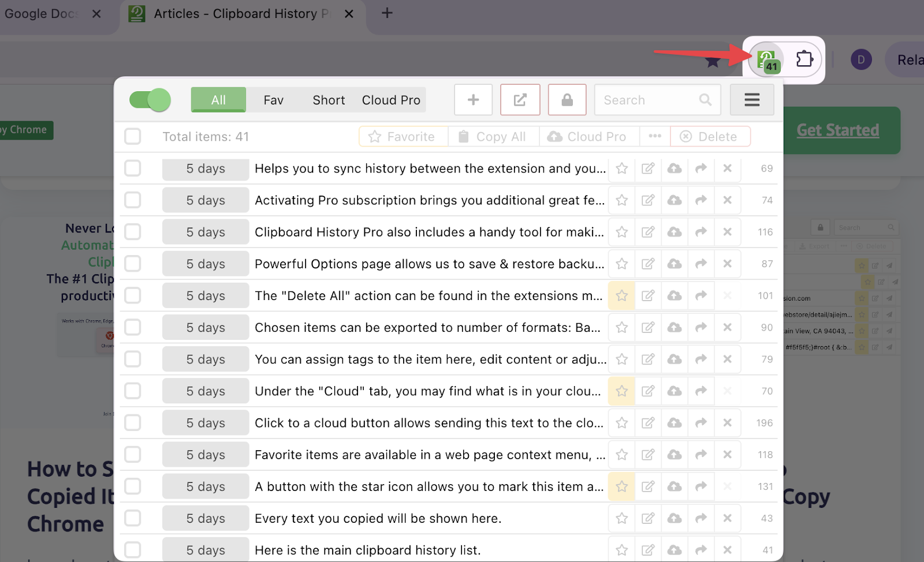Select checkbox for 'Clipboard History Pro also includes'
Viewport: 924px width, 562px height.
(x=133, y=232)
